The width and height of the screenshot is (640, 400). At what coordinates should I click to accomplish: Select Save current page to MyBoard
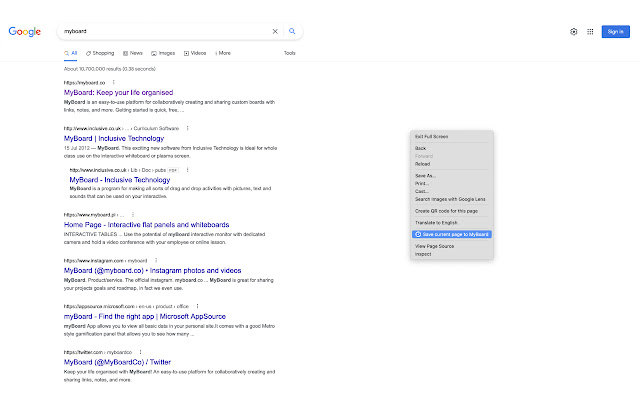(454, 233)
